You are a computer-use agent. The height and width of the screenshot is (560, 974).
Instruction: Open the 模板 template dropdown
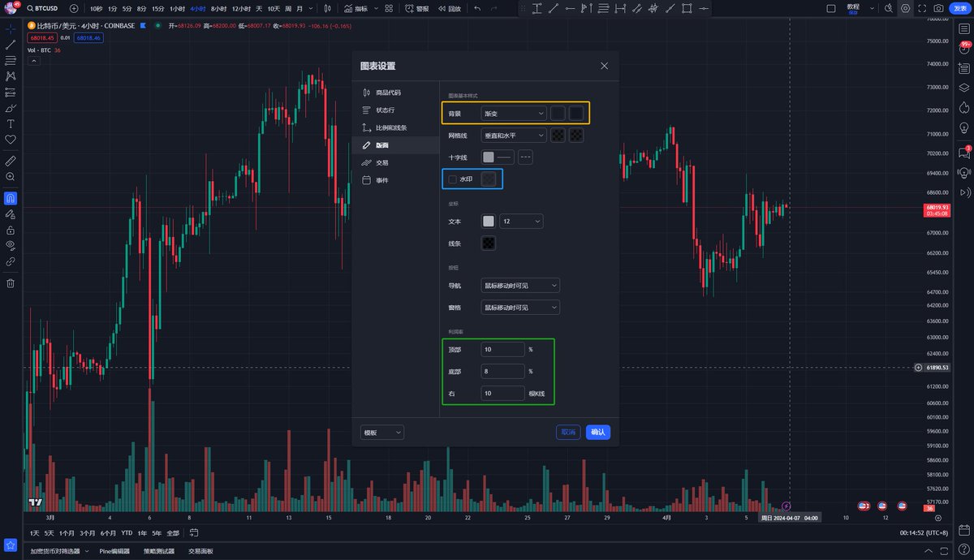tap(381, 432)
